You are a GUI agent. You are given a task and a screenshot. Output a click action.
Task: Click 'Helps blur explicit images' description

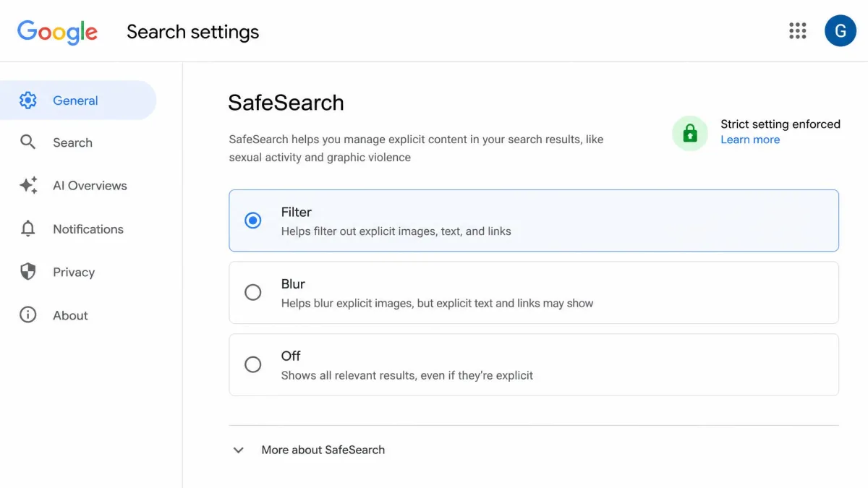pyautogui.click(x=437, y=303)
